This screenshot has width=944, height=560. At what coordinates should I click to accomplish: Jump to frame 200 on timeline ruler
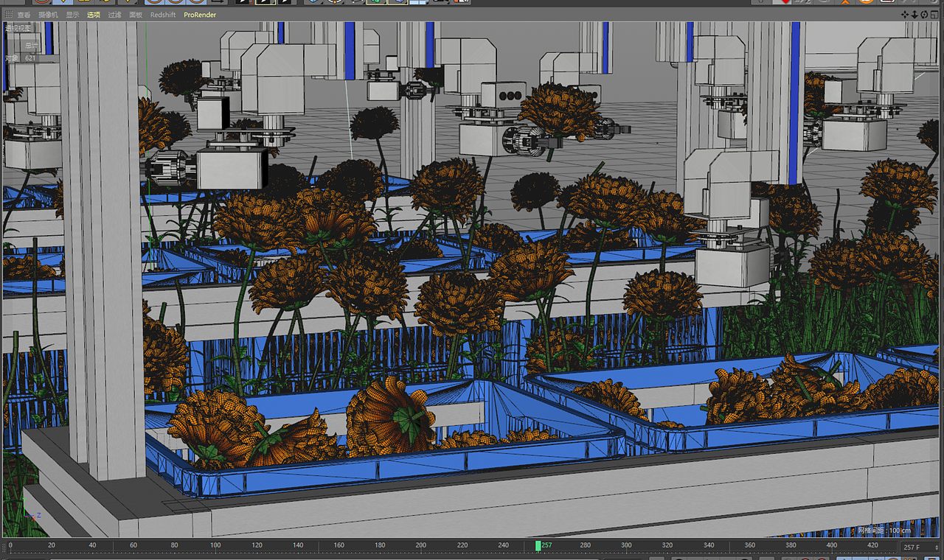(x=420, y=545)
